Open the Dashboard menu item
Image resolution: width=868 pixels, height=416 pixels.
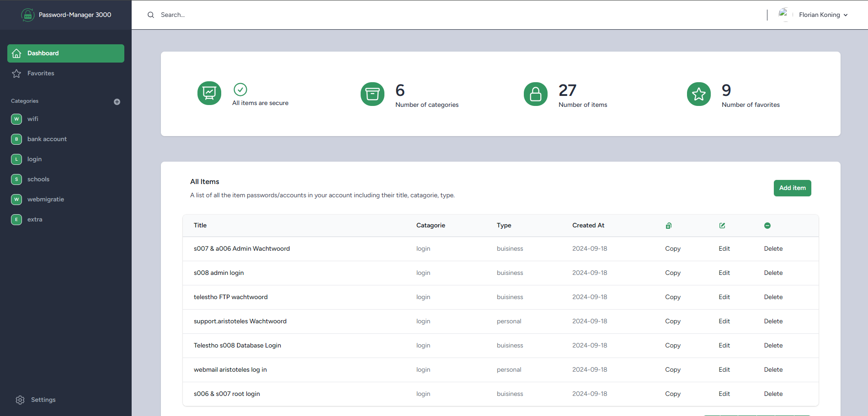pyautogui.click(x=66, y=53)
